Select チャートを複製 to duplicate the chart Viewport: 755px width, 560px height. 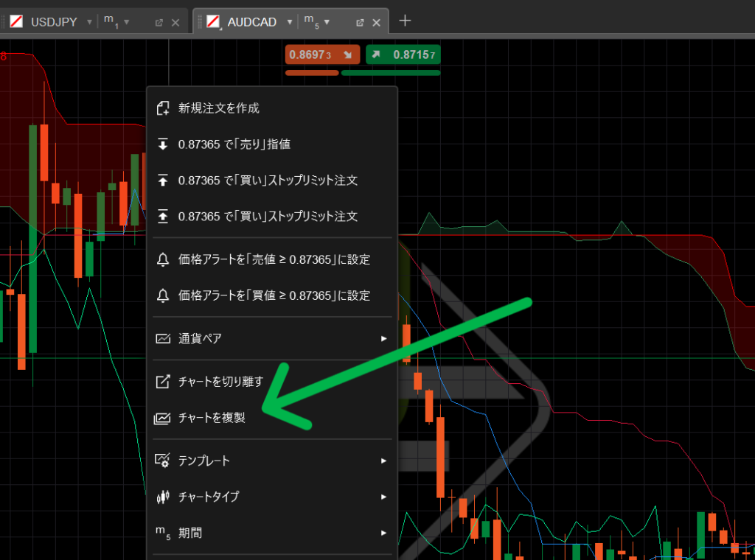coord(211,418)
